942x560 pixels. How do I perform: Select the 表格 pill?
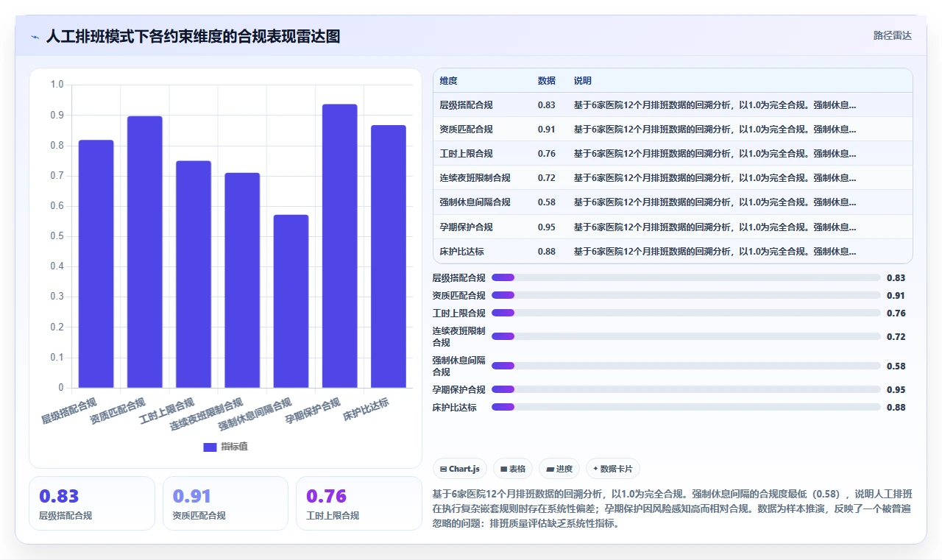[513, 469]
